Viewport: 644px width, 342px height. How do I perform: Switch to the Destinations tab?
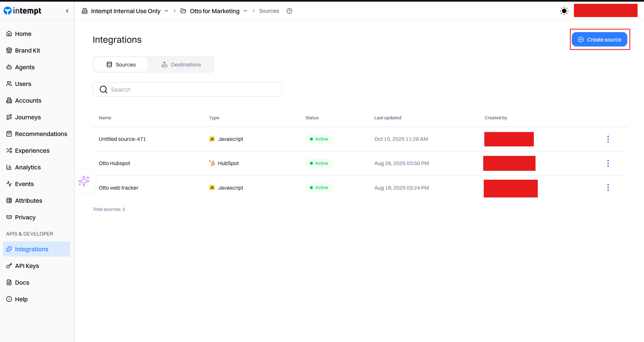coord(181,65)
